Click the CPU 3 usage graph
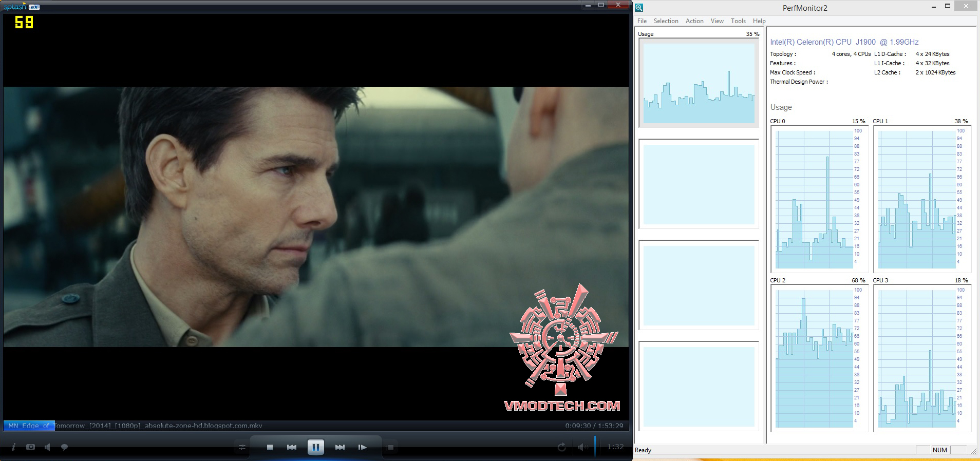 [921, 358]
